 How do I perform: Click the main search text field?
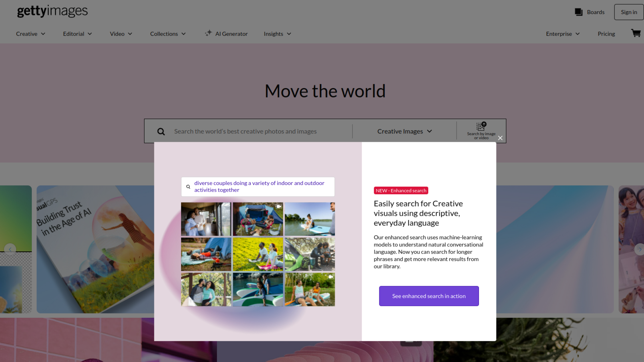pyautogui.click(x=258, y=131)
